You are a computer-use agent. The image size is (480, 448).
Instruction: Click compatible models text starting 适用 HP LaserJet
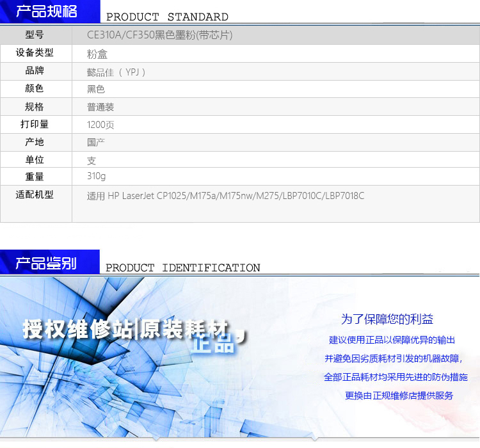[x=226, y=196]
